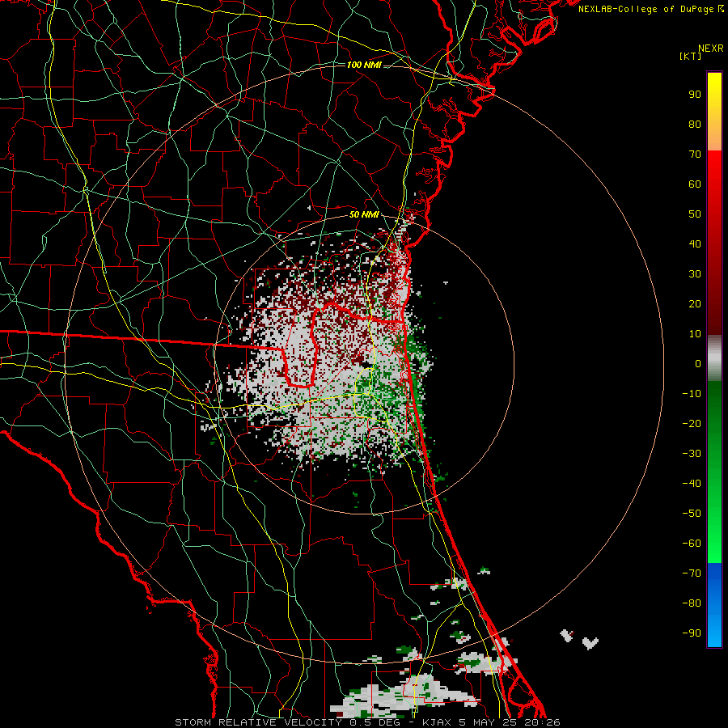
Task: Click the 0 value on the legend
Action: tap(698, 363)
